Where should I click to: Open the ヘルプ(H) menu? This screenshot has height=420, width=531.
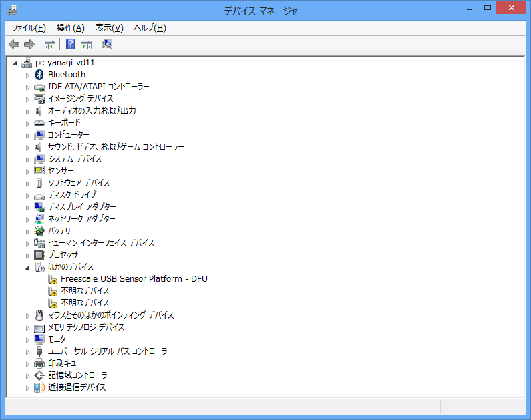point(150,28)
